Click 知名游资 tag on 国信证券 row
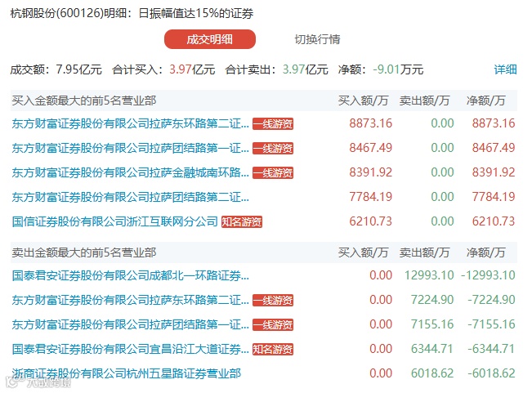532x393 pixels. click(x=242, y=221)
